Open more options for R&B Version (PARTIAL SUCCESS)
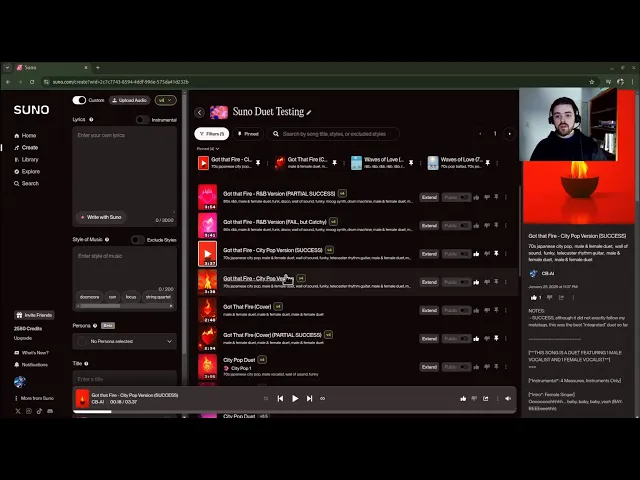Viewport: 640px width, 480px height. pyautogui.click(x=506, y=197)
